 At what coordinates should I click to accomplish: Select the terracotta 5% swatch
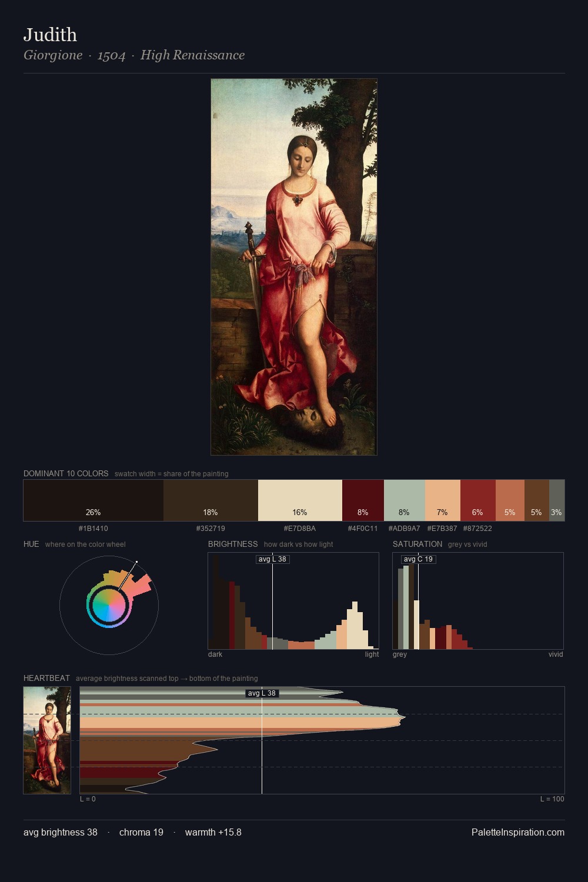click(510, 500)
